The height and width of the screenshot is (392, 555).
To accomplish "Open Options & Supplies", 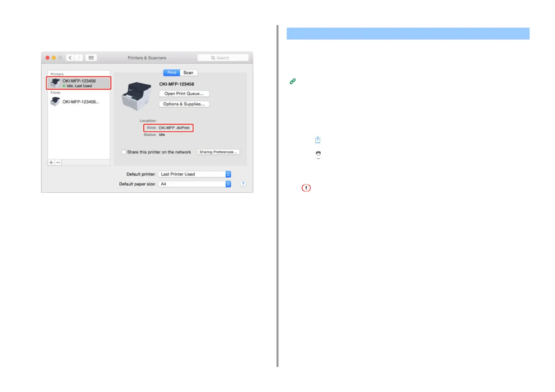I will pyautogui.click(x=184, y=104).
